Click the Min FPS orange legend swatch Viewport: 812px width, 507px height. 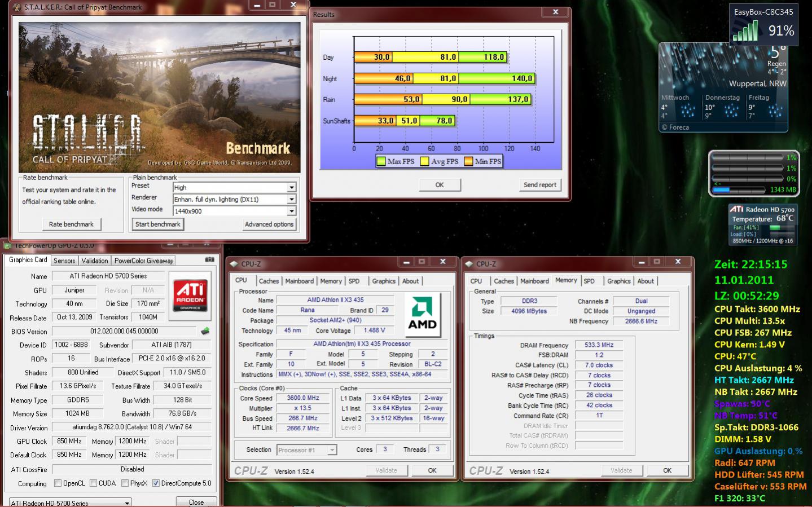(468, 161)
